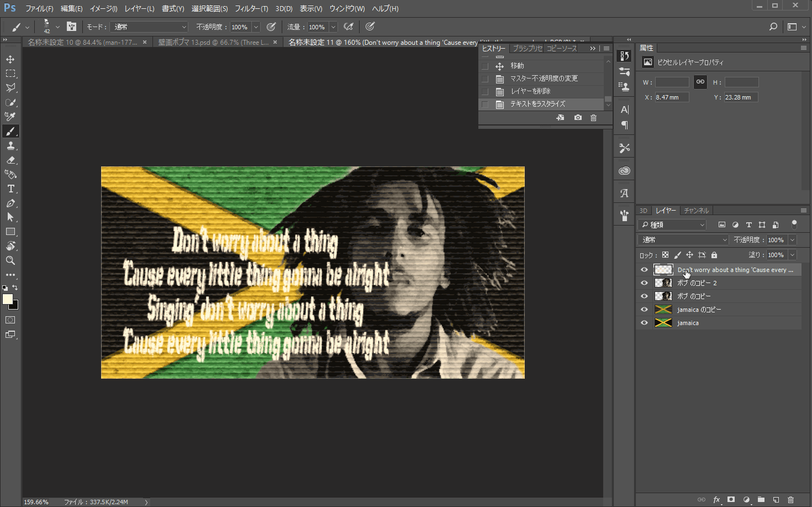Expand collapsed tabs in History panel group
The height and width of the screenshot is (507, 812).
coord(593,49)
